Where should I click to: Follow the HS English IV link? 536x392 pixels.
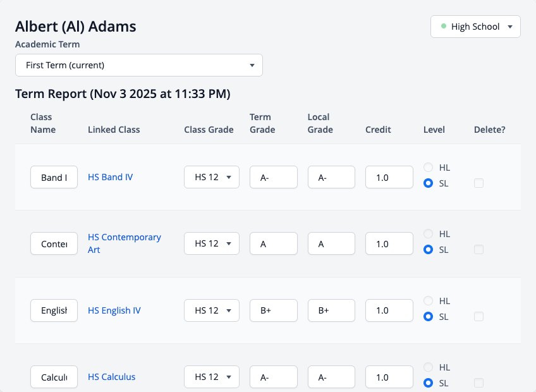click(x=114, y=310)
